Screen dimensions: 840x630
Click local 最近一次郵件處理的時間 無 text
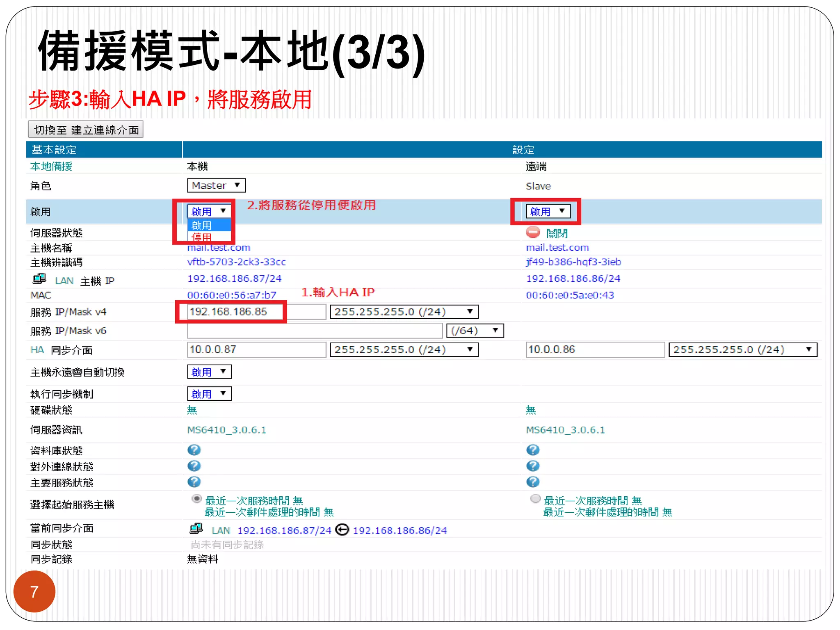pos(269,512)
